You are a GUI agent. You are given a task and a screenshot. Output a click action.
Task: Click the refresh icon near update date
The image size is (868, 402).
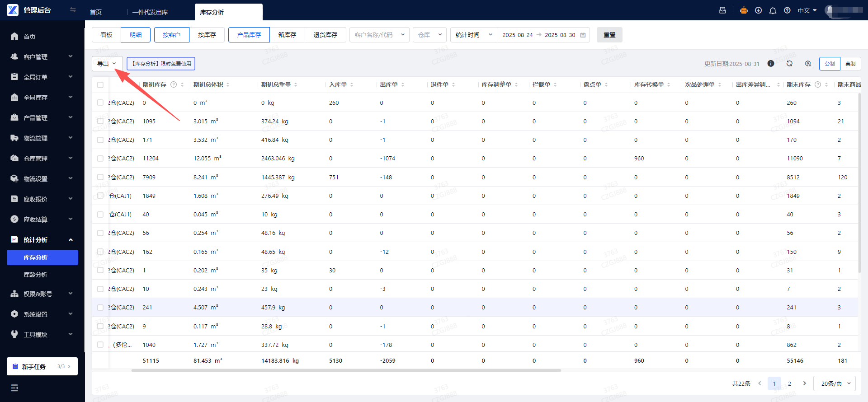(x=789, y=64)
